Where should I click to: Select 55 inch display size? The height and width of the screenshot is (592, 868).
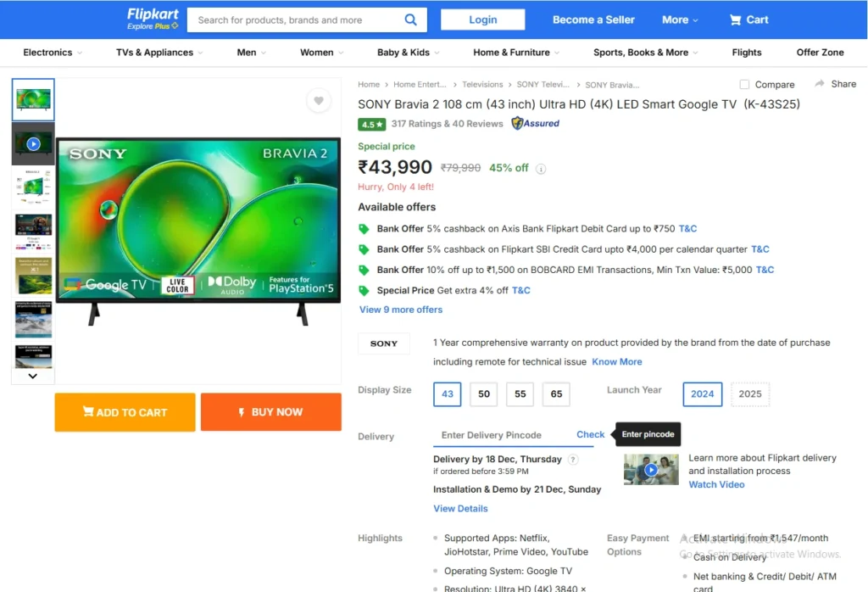(x=520, y=394)
